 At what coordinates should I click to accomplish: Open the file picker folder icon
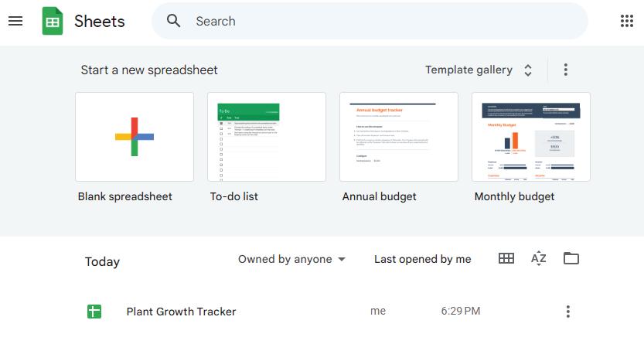571,259
